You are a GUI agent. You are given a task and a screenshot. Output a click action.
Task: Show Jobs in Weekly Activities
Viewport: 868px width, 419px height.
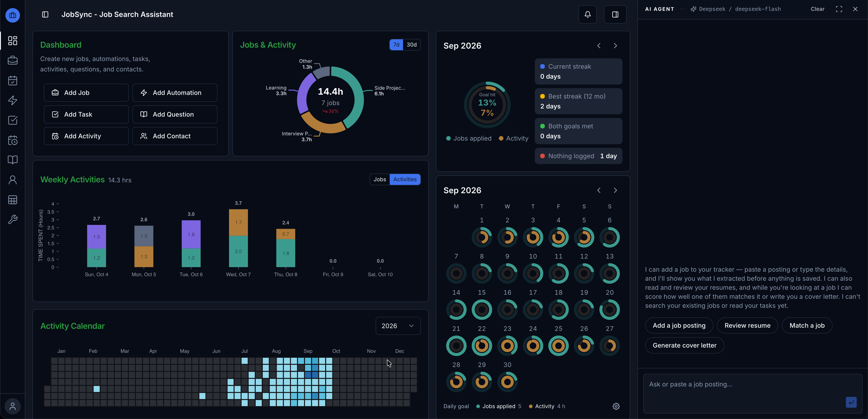(380, 179)
